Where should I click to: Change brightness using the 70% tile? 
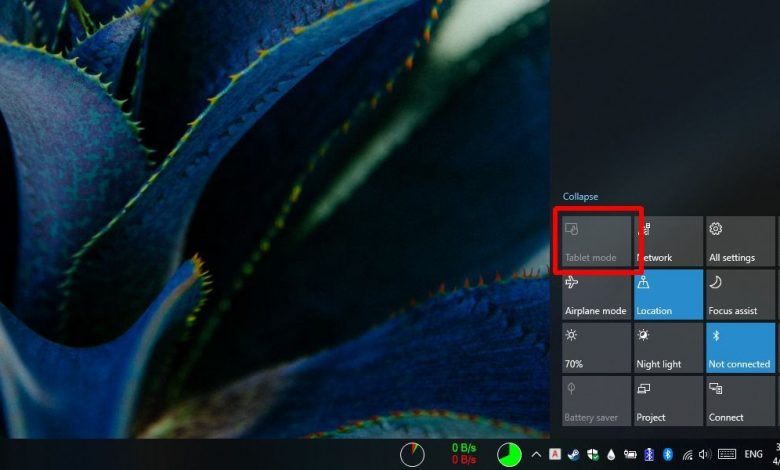click(x=596, y=348)
